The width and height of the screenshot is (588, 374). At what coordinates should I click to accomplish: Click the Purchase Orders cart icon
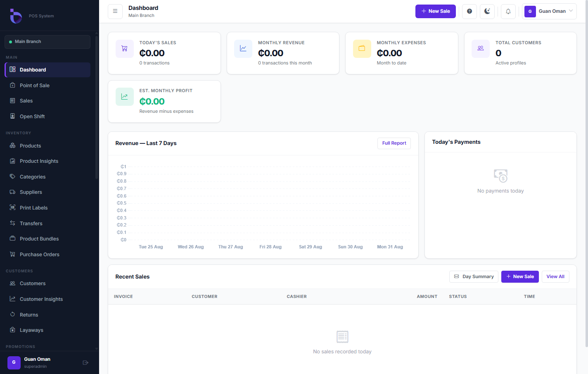pos(12,254)
